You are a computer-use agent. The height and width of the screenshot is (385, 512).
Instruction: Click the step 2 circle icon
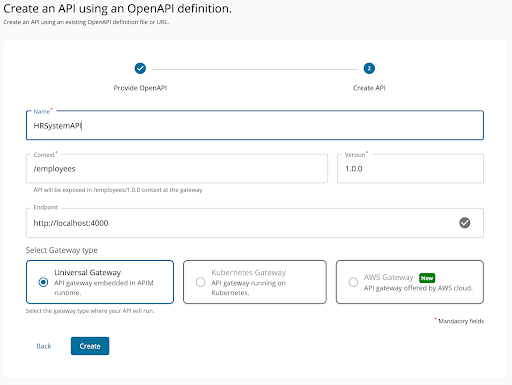pos(369,68)
